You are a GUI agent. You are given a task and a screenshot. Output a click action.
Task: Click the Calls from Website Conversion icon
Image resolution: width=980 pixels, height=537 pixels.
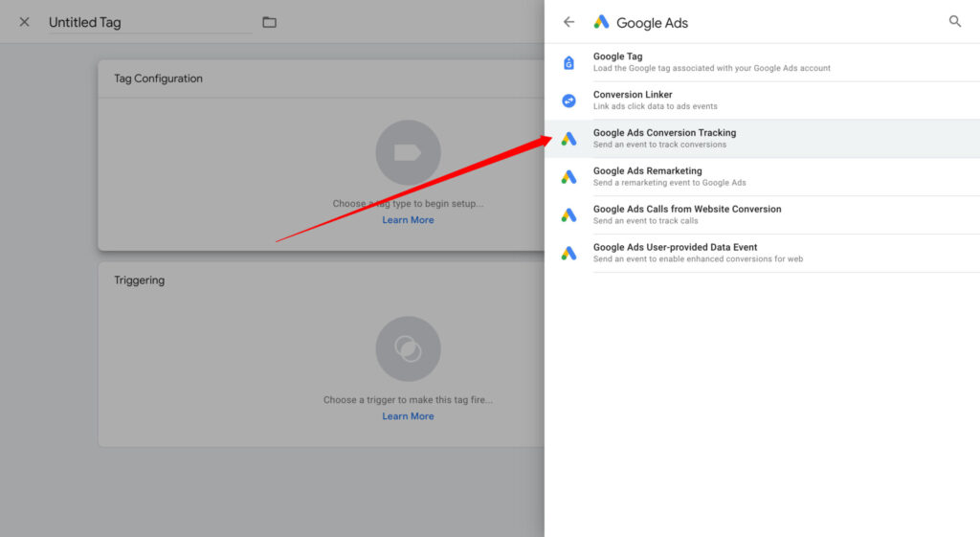568,215
